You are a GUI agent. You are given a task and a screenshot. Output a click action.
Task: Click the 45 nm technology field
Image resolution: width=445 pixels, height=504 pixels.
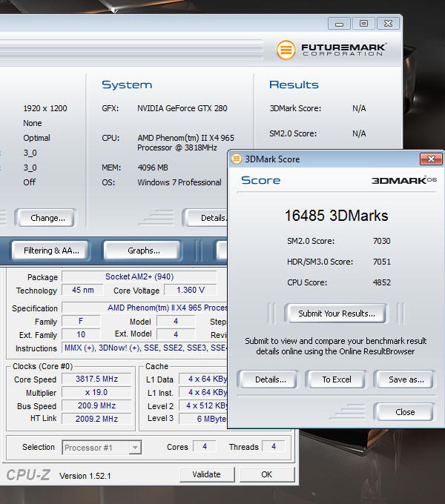point(82,290)
